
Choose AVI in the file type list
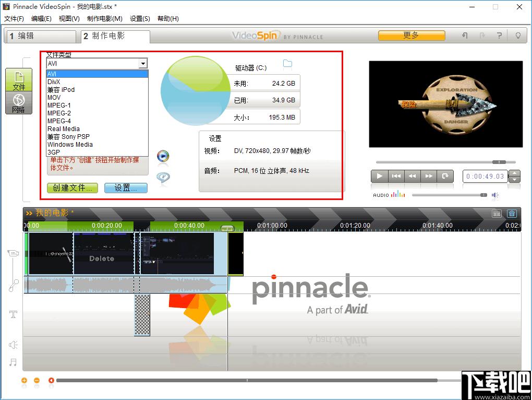click(98, 74)
